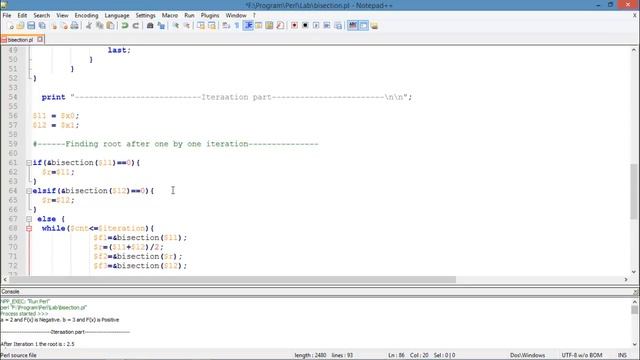
Task: Zoom in using the Zoom In toolbar icon
Action: [176, 26]
